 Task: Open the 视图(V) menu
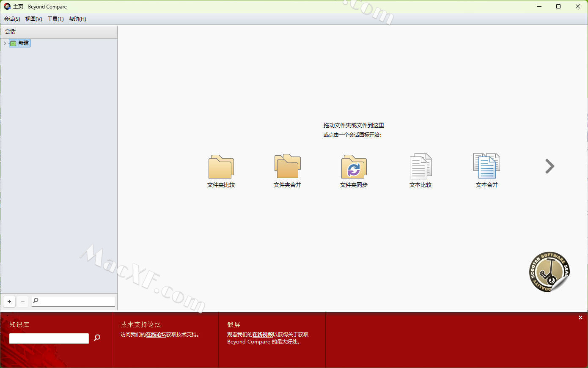33,19
